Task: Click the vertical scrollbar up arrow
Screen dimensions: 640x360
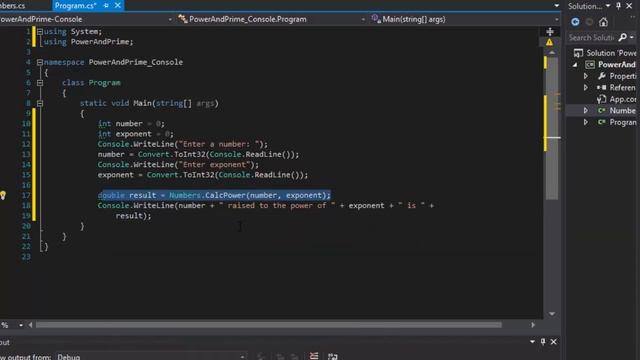Action: 552,53
